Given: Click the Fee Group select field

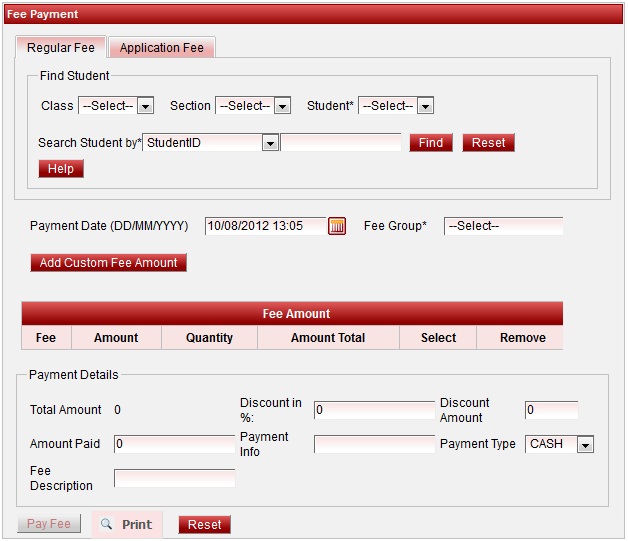Looking at the screenshot, I should tap(503, 226).
